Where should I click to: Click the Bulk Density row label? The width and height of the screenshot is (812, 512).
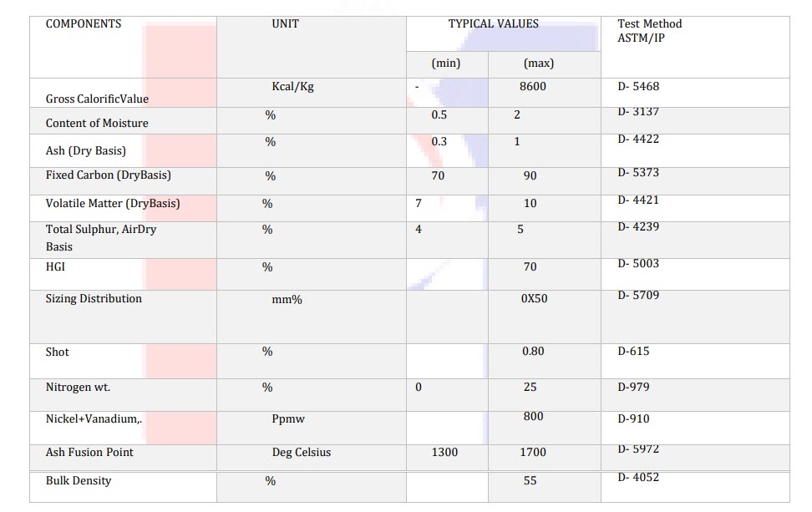[x=79, y=480]
